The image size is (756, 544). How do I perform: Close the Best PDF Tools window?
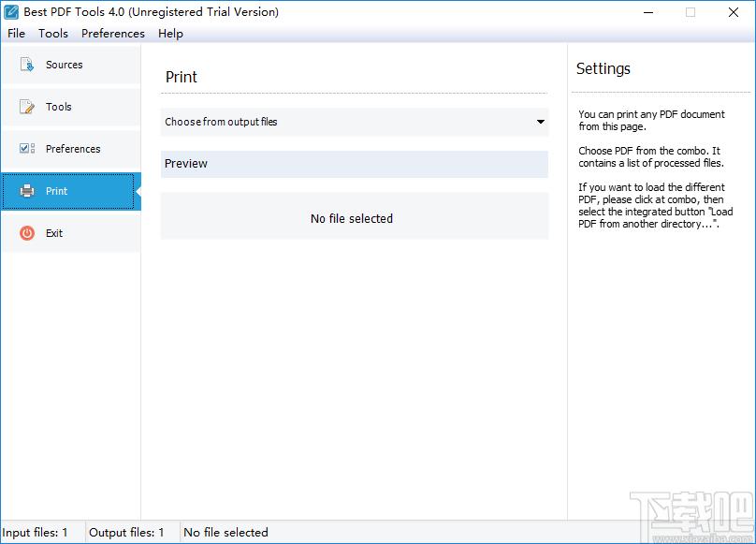[734, 12]
